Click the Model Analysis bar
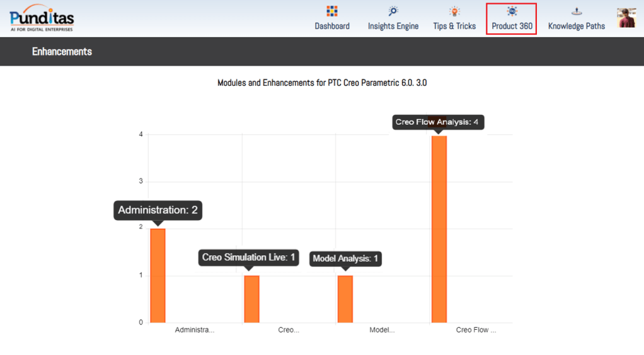The height and width of the screenshot is (355, 644). [345, 299]
